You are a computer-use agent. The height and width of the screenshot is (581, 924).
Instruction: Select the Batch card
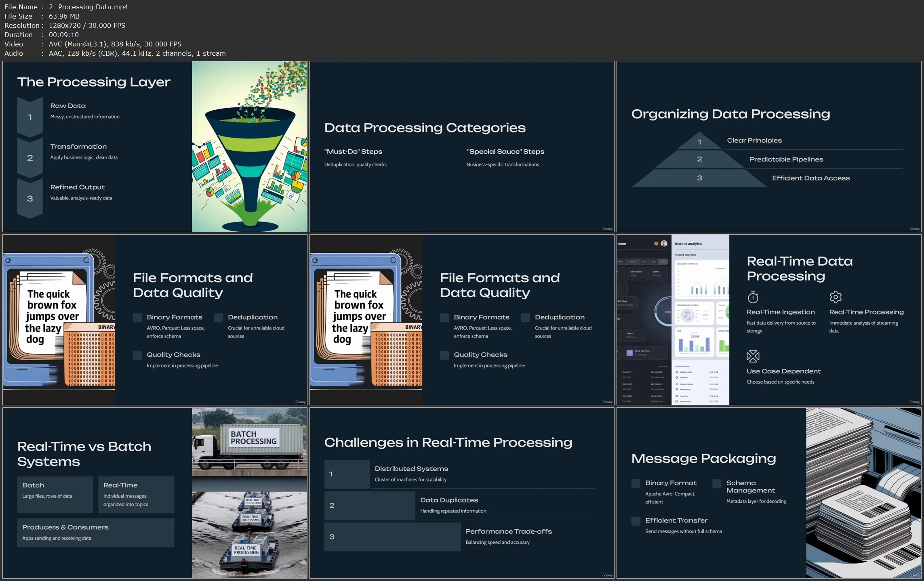(x=55, y=495)
